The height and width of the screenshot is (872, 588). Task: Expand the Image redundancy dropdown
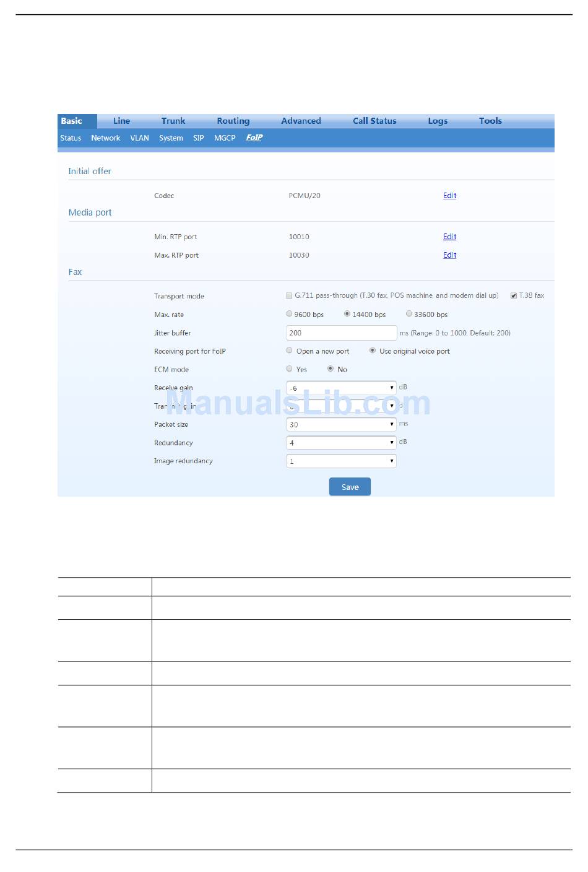click(x=341, y=461)
